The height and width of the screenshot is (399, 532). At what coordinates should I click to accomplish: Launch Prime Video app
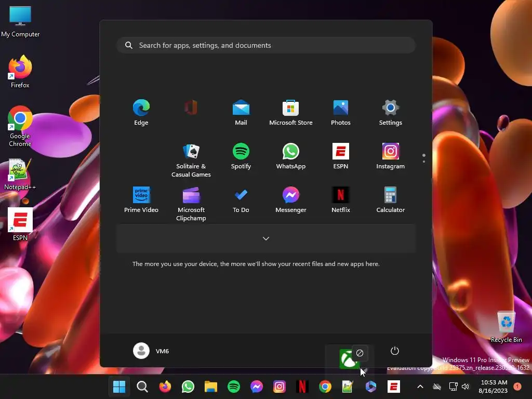141,200
